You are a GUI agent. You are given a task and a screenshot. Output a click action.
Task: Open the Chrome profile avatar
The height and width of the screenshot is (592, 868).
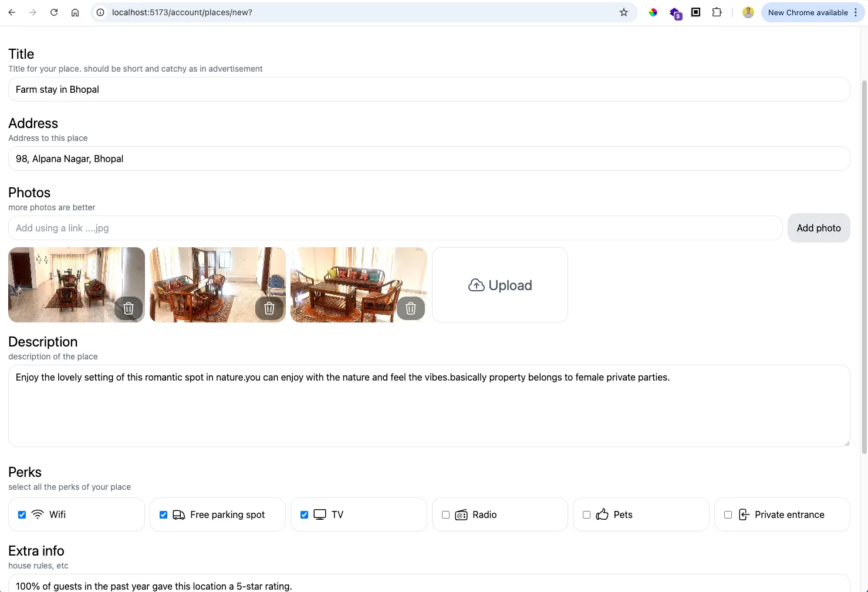click(748, 12)
